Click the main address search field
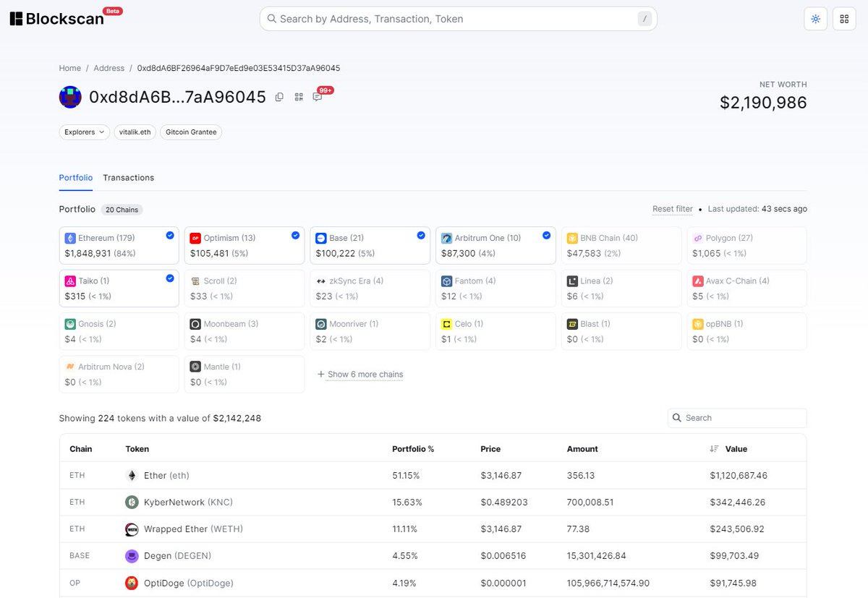This screenshot has width=868, height=598. click(459, 19)
